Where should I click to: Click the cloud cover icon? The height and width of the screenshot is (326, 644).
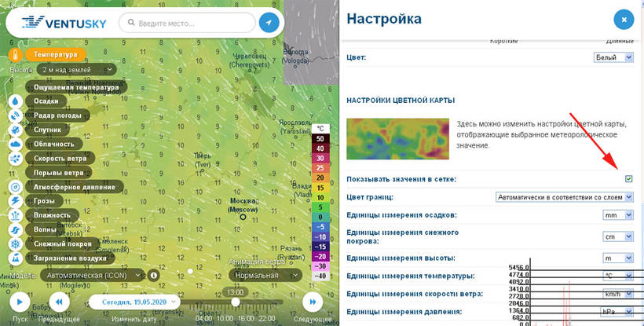(16, 144)
